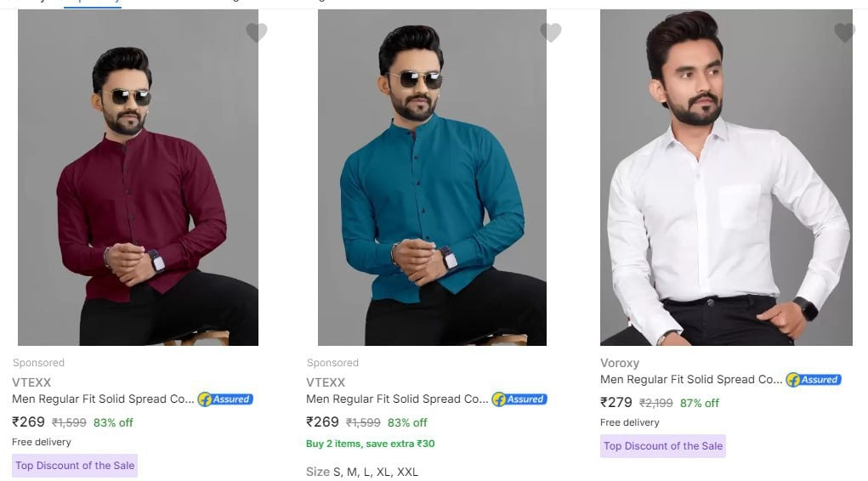Wishlist the teal VTEXX shirt
The height and width of the screenshot is (481, 868).
coord(551,32)
